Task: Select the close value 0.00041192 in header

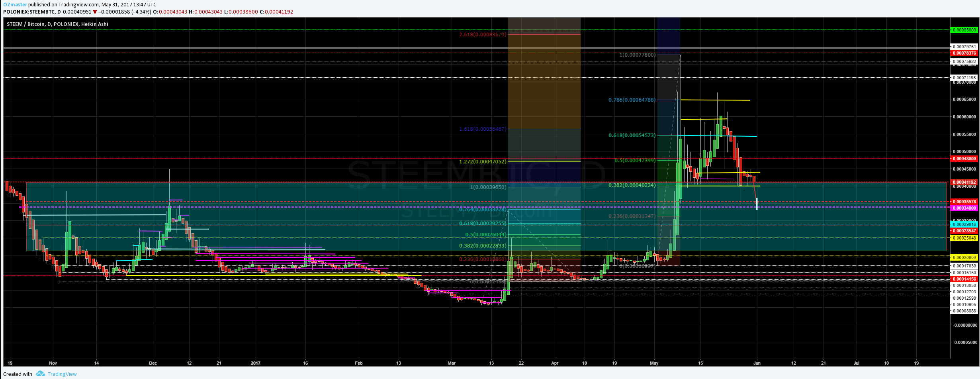Action: pos(279,12)
